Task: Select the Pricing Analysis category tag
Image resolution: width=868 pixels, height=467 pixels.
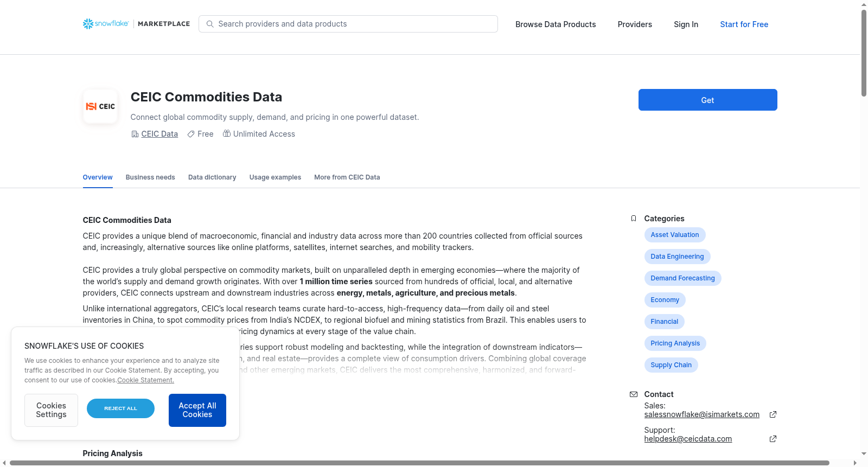Action: pyautogui.click(x=675, y=343)
